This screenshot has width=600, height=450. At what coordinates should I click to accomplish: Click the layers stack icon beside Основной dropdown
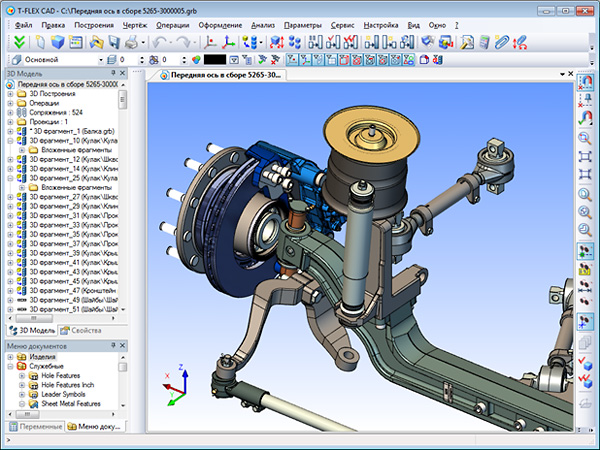coord(111,60)
